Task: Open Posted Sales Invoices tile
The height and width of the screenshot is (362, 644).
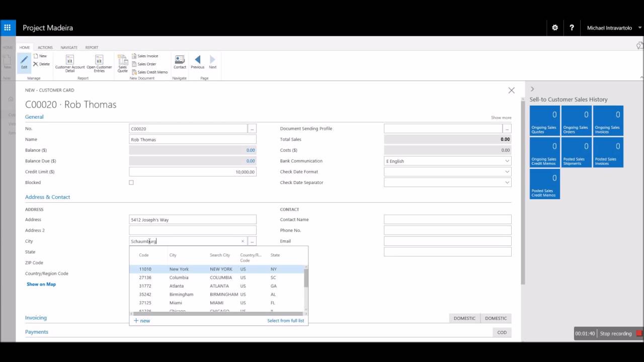Action: [x=608, y=152]
